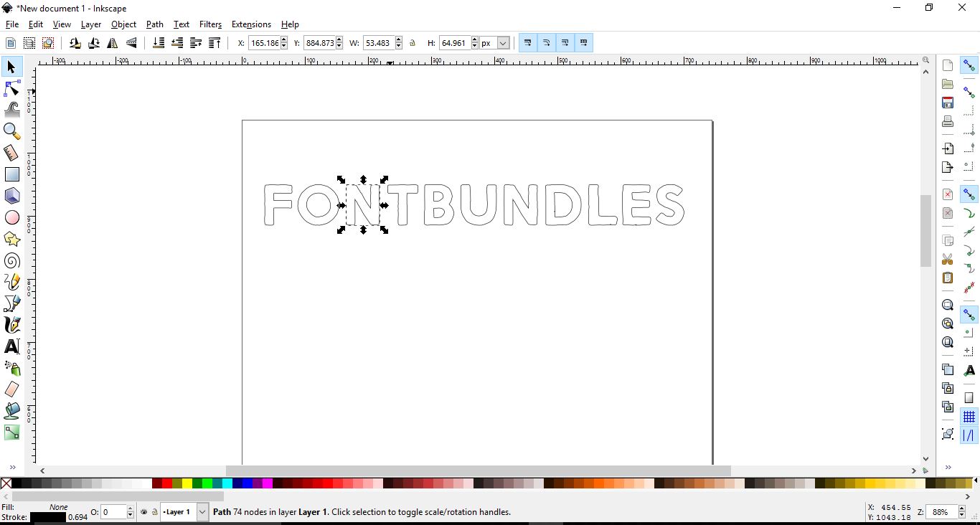Toggle move gradients with object

point(565,43)
